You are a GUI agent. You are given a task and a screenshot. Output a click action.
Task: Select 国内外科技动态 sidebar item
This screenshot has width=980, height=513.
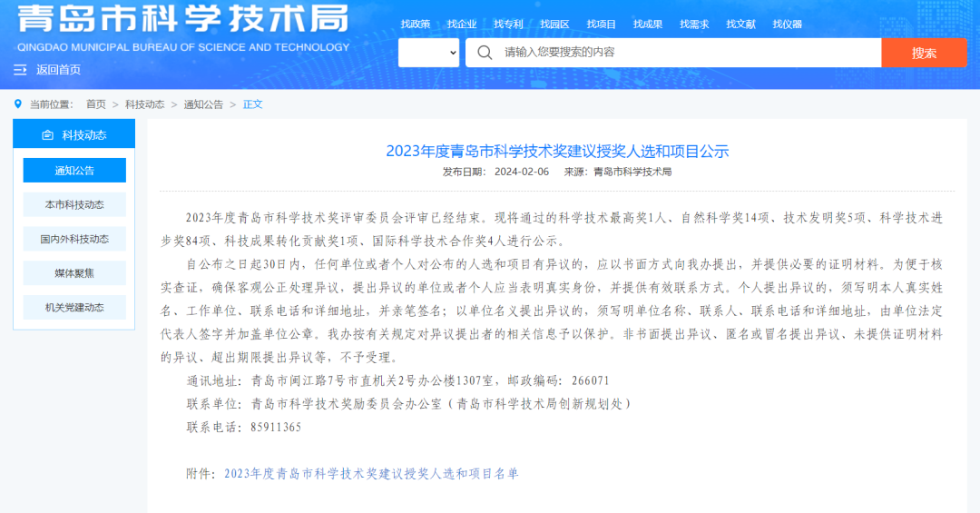pos(74,240)
